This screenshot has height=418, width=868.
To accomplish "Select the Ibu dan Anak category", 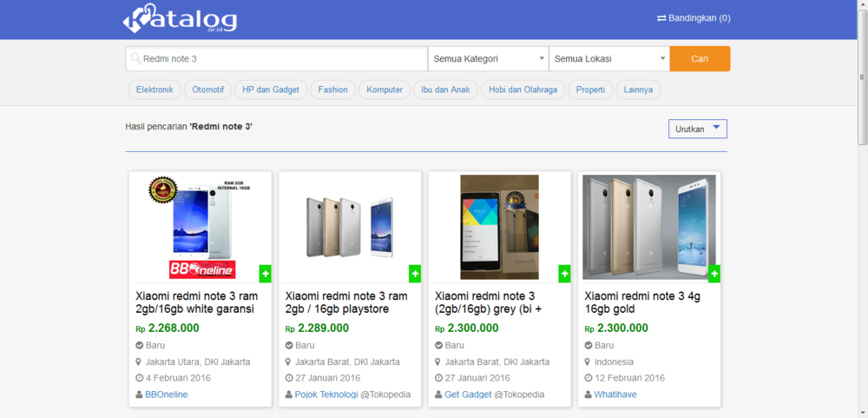I will pos(445,90).
